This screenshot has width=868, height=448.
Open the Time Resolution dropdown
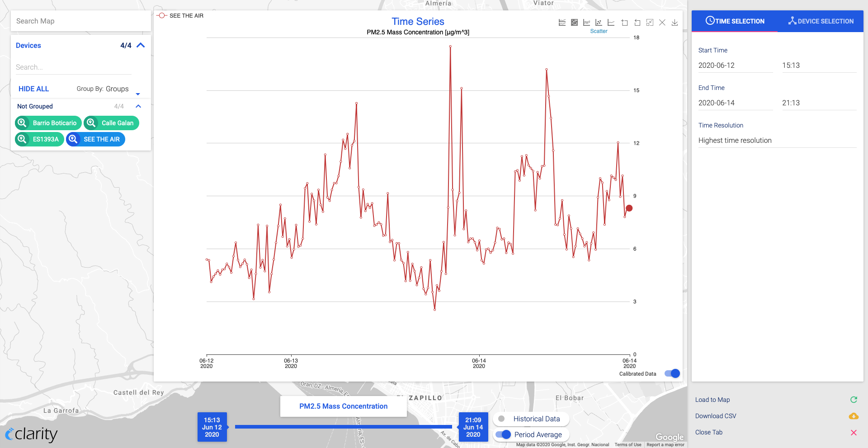(x=777, y=141)
